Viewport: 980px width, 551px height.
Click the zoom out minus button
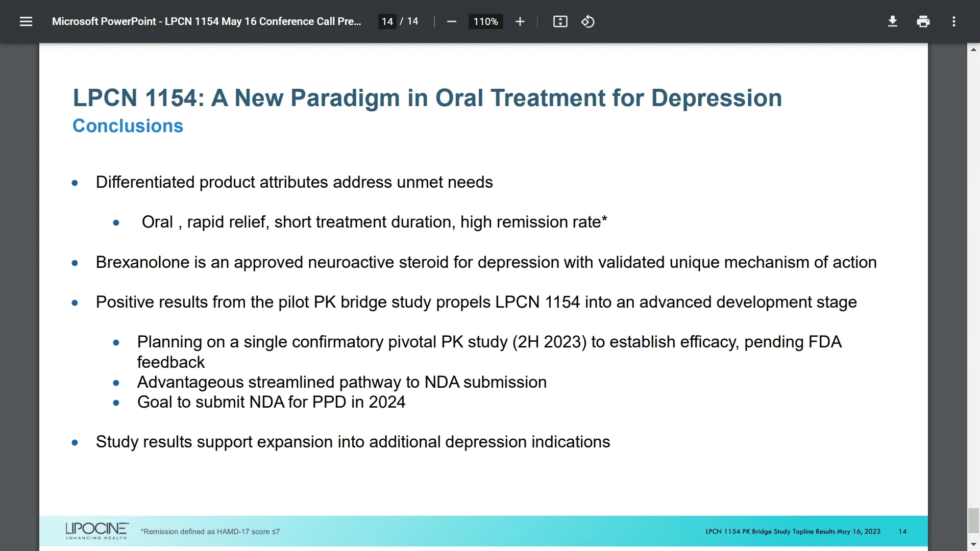pyautogui.click(x=451, y=21)
